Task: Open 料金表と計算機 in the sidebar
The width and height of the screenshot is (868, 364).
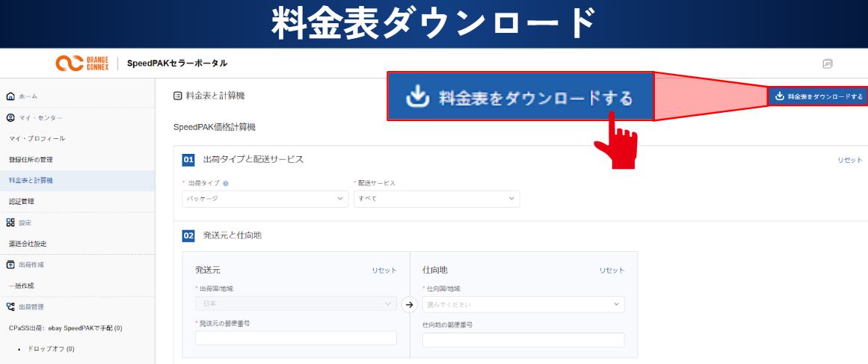Action: coord(31,180)
